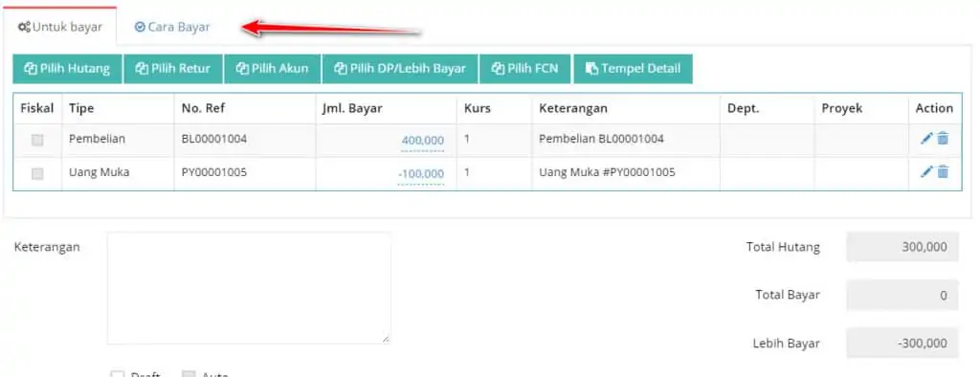Screen dimensions: 980x377
Task: Edit the Uang Muka PY00001005 row pencil icon
Action: tap(926, 171)
